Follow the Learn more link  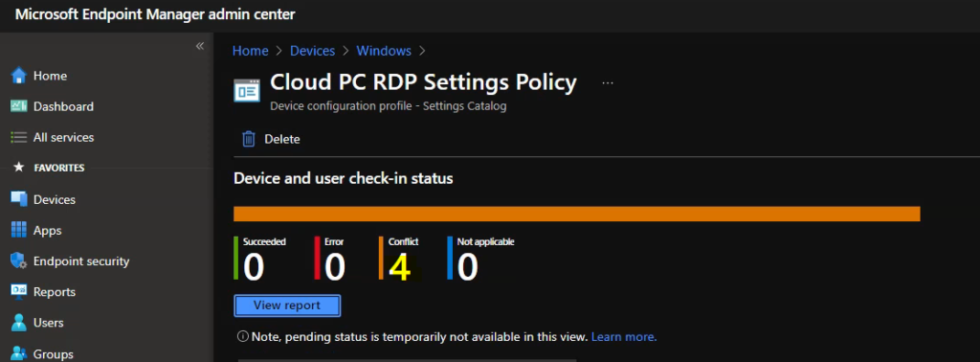pyautogui.click(x=624, y=337)
